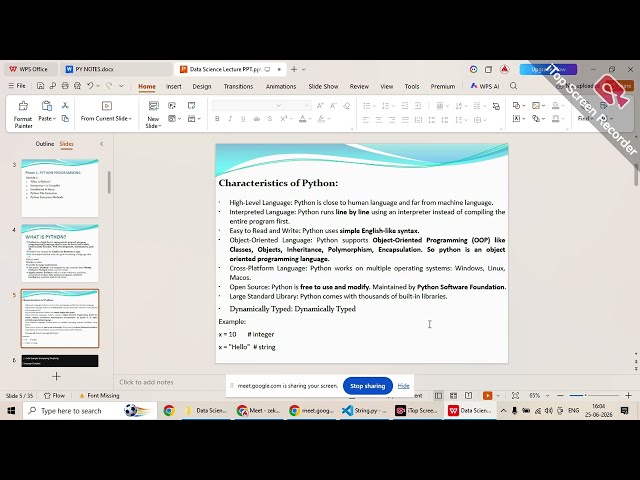Click the WPS AI button

pos(484,86)
